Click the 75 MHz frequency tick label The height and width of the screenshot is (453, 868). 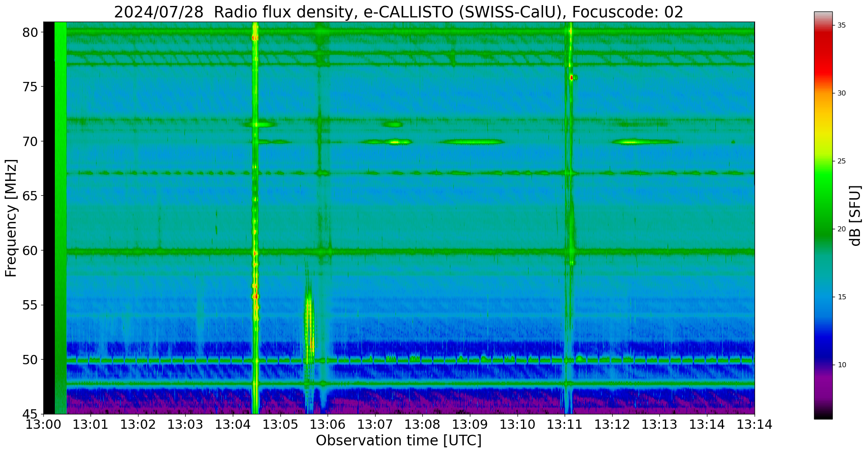click(x=31, y=87)
